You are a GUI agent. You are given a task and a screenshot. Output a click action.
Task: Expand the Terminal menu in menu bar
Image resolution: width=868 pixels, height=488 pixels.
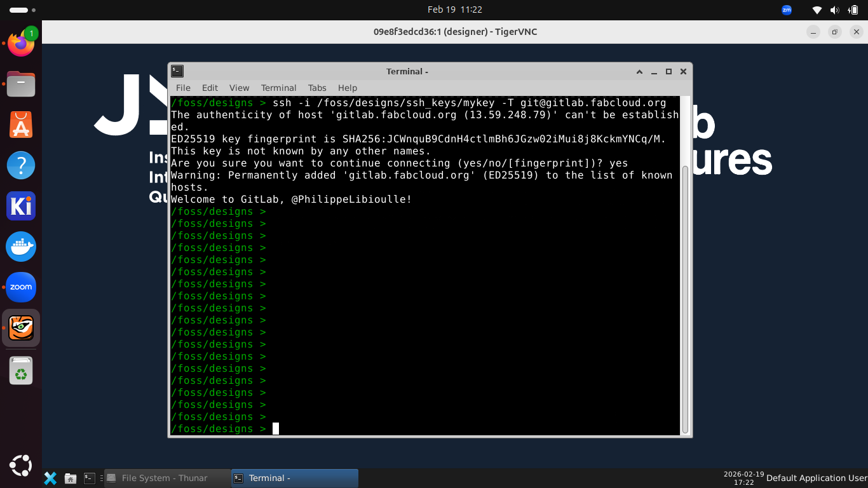278,88
